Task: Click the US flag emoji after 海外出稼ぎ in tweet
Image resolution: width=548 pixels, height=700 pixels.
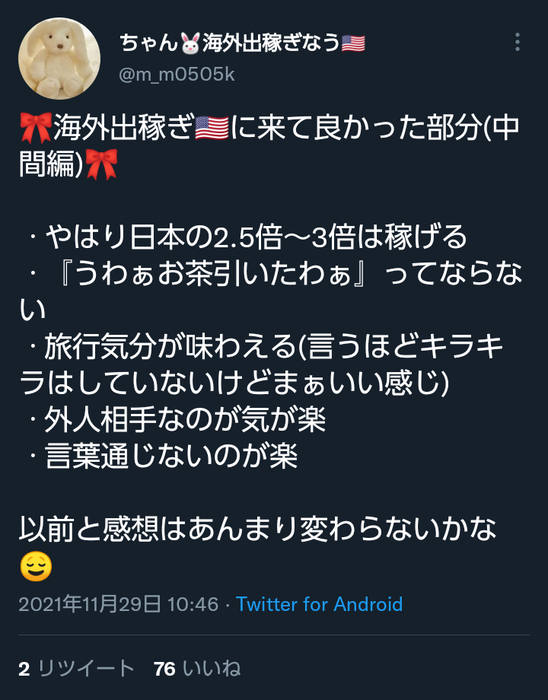Action: (212, 128)
